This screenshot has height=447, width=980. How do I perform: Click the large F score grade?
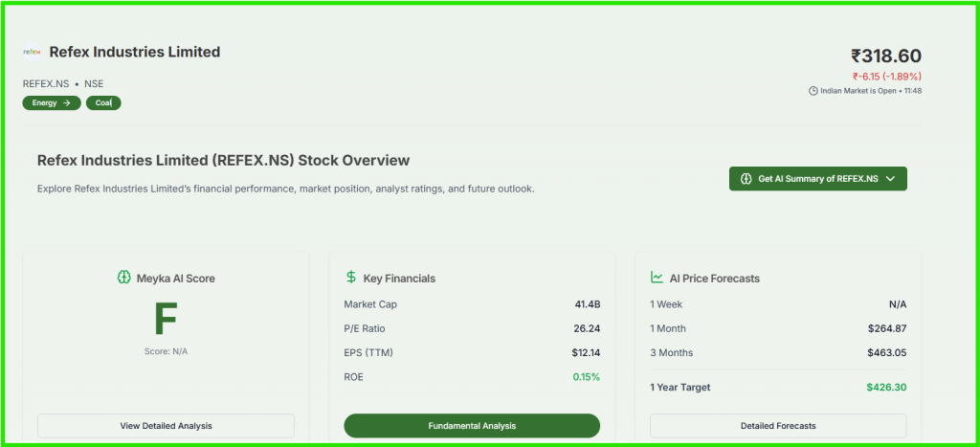166,320
